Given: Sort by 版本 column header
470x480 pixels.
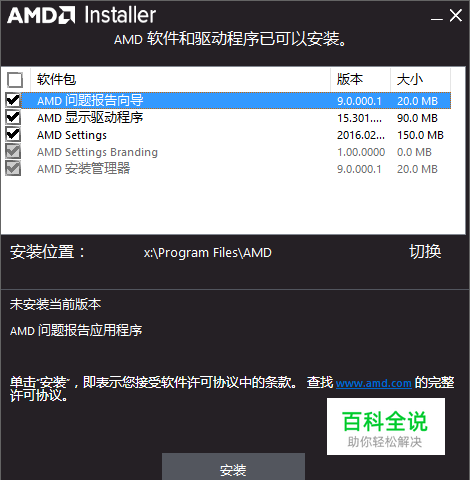Looking at the screenshot, I should (x=360, y=80).
